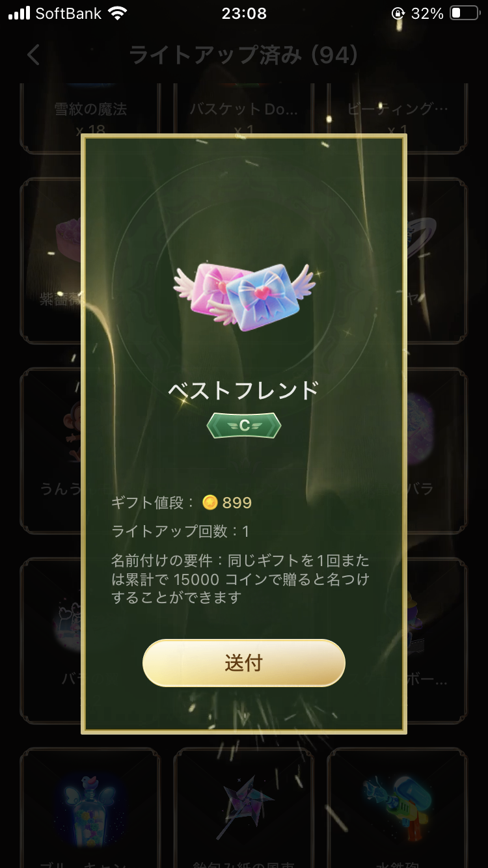The height and width of the screenshot is (868, 488).
Task: Tap the green C rank badge
Action: (x=244, y=426)
